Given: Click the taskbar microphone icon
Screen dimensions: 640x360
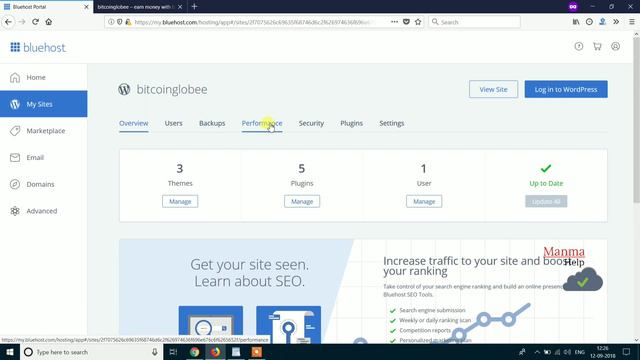Looking at the screenshot, I should click(x=155, y=352).
